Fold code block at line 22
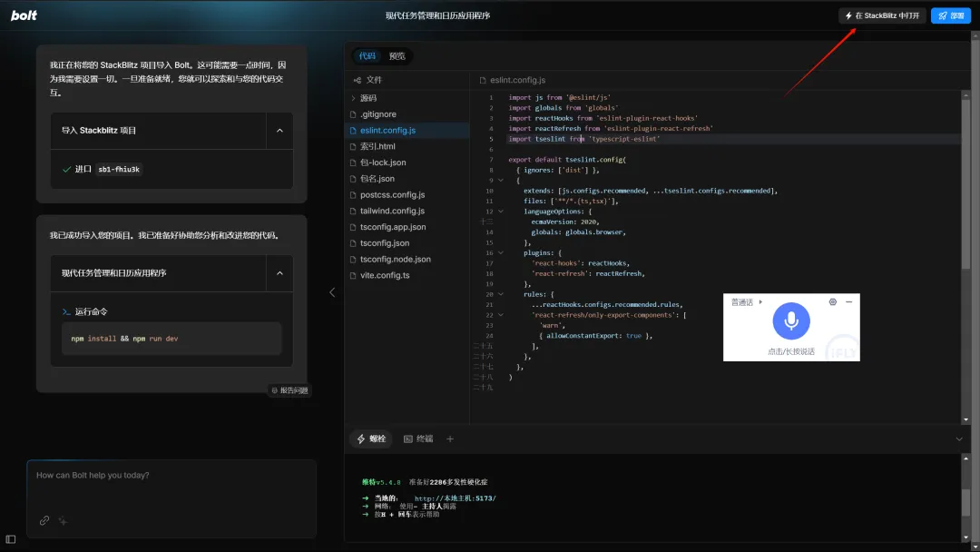Screen dimensions: 980x552 coord(501,315)
